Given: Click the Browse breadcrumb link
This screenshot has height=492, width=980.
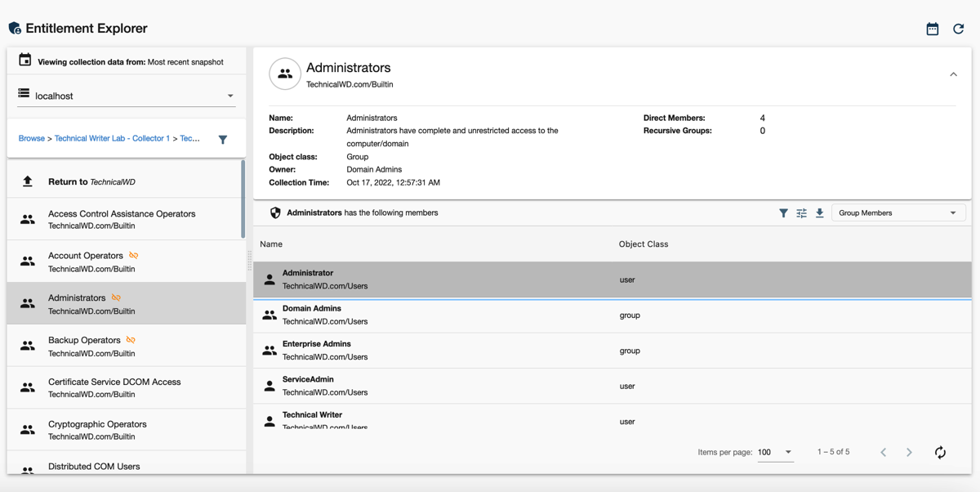Looking at the screenshot, I should click(x=31, y=138).
